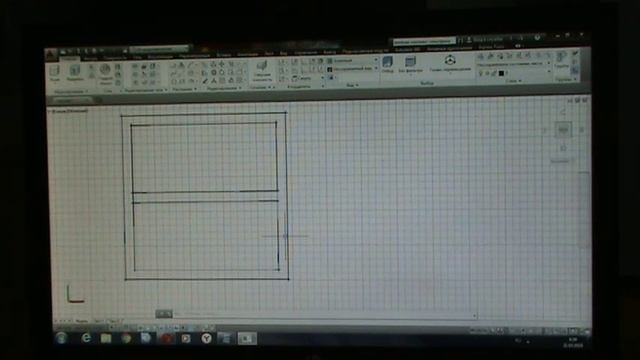This screenshot has width=640, height=360.
Task: Launch Internet Explorer from taskbar
Action: [86, 338]
